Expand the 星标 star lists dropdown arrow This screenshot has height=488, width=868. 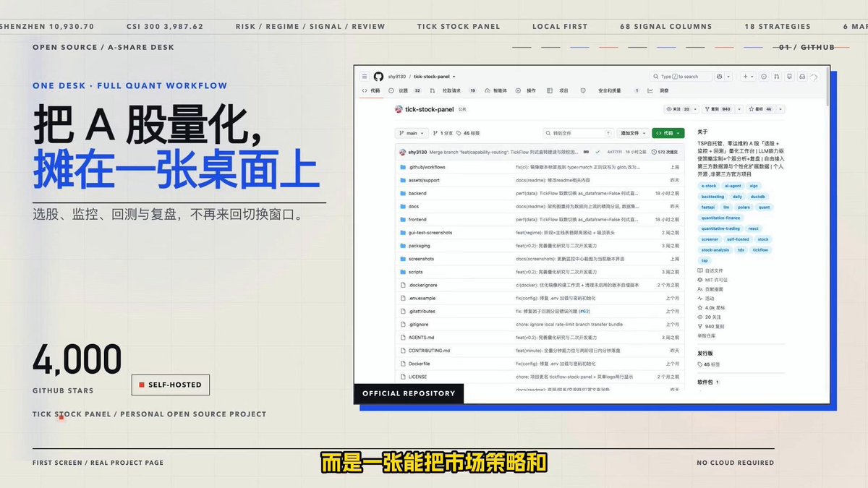(x=779, y=109)
